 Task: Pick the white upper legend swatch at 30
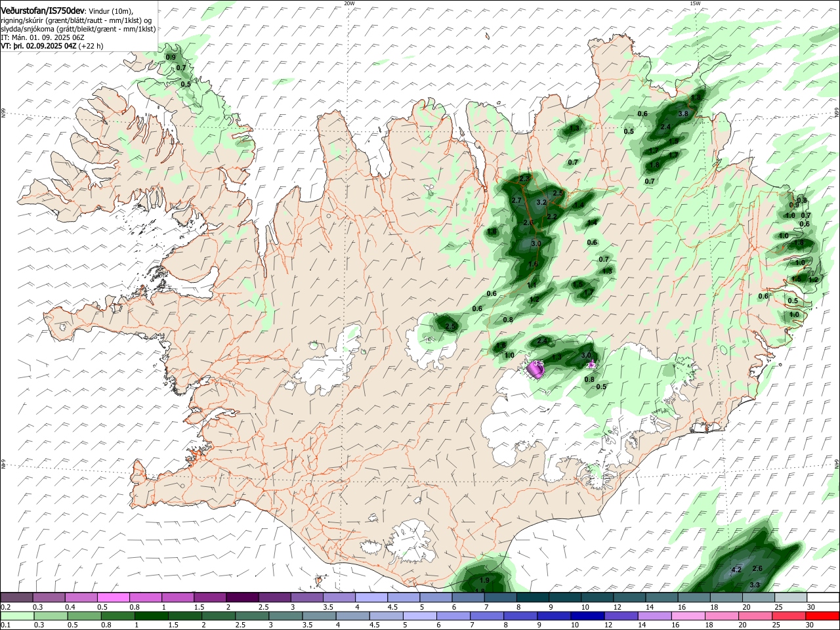click(823, 597)
